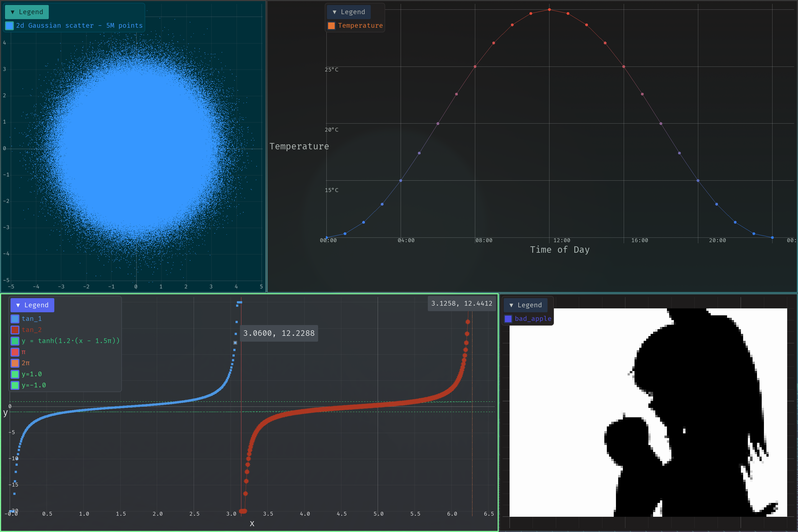This screenshot has width=798, height=532.
Task: Click the 'Time of Day' axis label
Action: point(559,250)
